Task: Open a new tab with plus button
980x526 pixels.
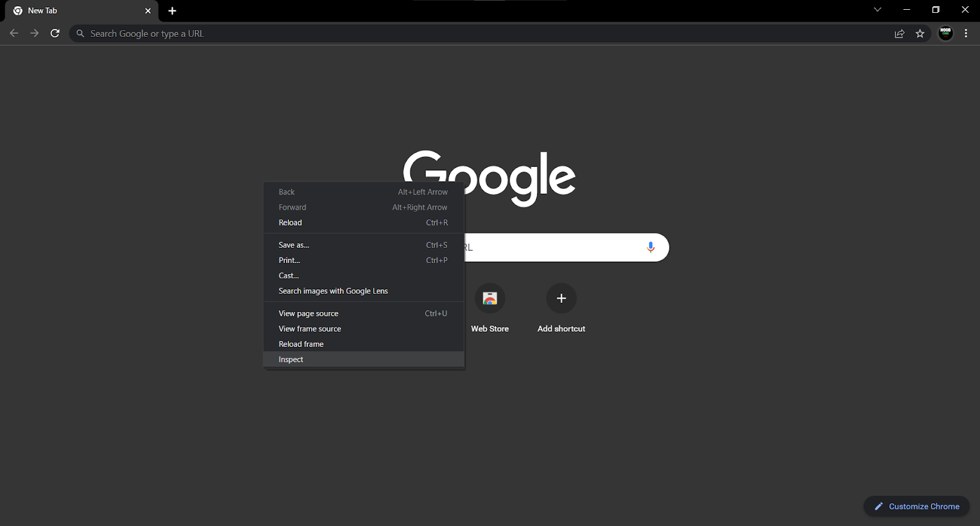Action: tap(172, 11)
